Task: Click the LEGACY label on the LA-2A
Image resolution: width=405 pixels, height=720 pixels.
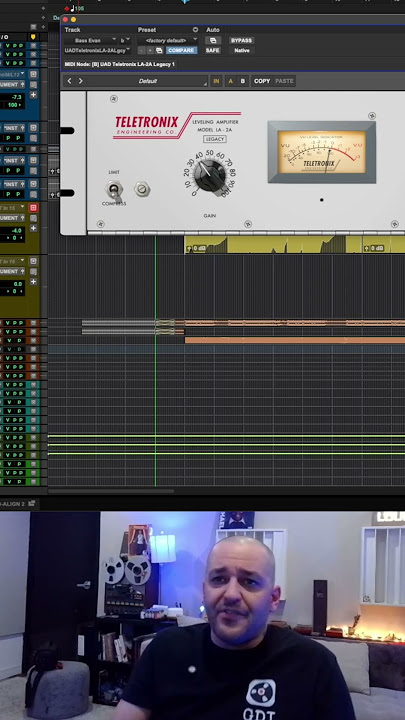Action: tap(214, 139)
